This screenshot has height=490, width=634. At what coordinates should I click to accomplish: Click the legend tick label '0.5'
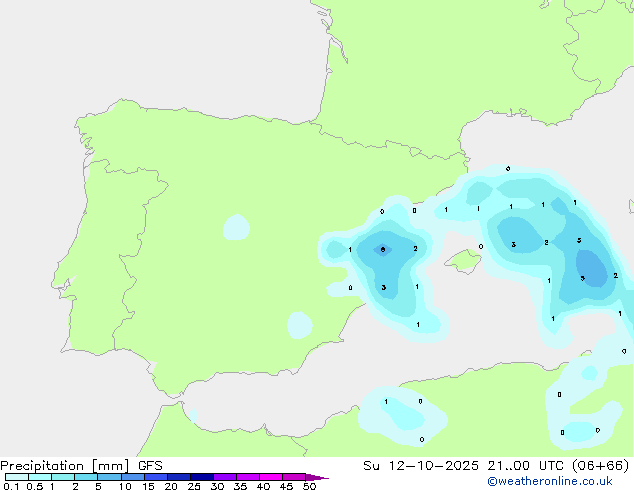coord(35,486)
